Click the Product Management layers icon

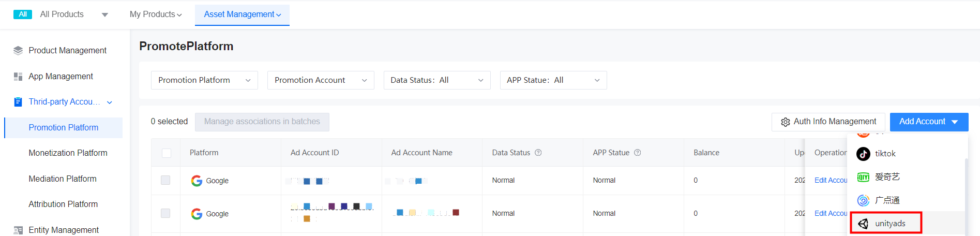pos(18,50)
